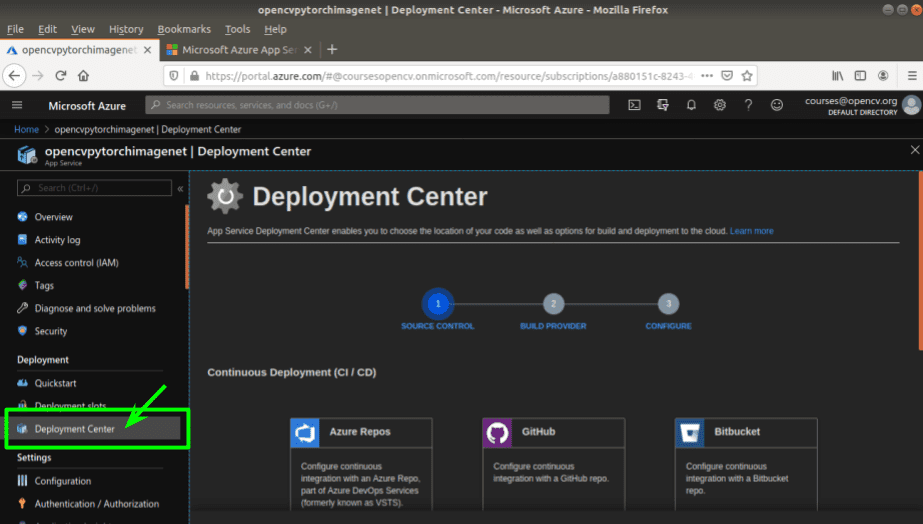Close the Microsoft Azure App Service tab

pos(307,50)
